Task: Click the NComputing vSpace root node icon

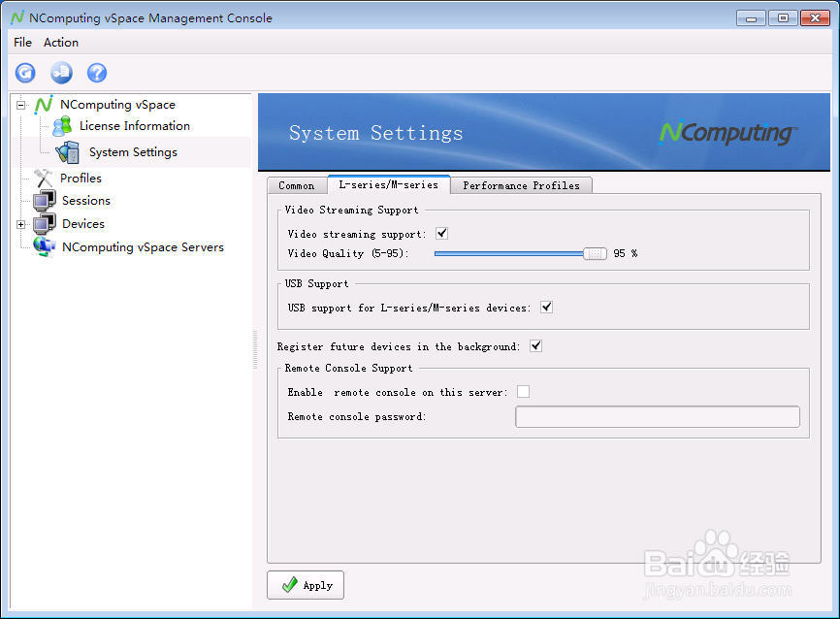Action: click(x=44, y=105)
